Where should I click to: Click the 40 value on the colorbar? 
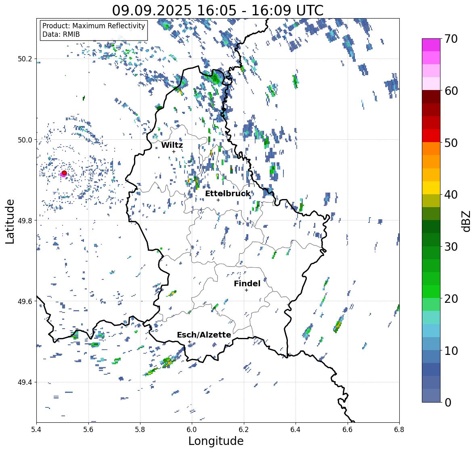tap(451, 195)
